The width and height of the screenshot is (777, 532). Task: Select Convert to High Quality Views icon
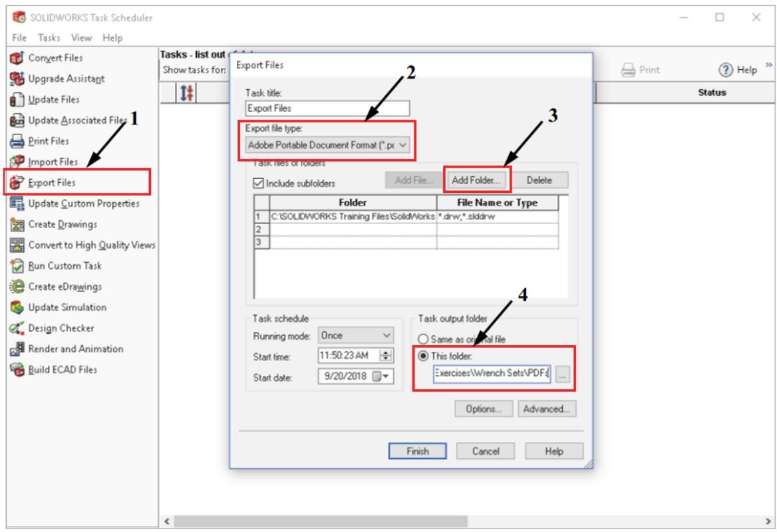(x=17, y=245)
